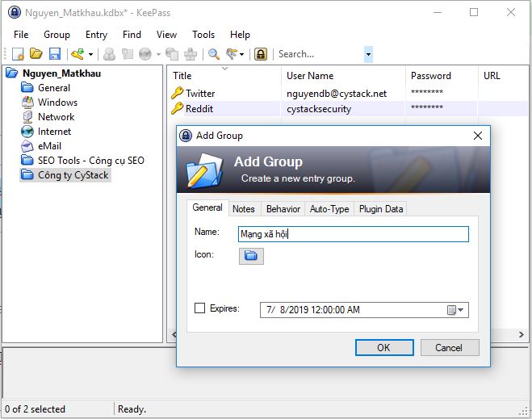
Task: Click the Add Entry key icon
Action: [x=77, y=54]
